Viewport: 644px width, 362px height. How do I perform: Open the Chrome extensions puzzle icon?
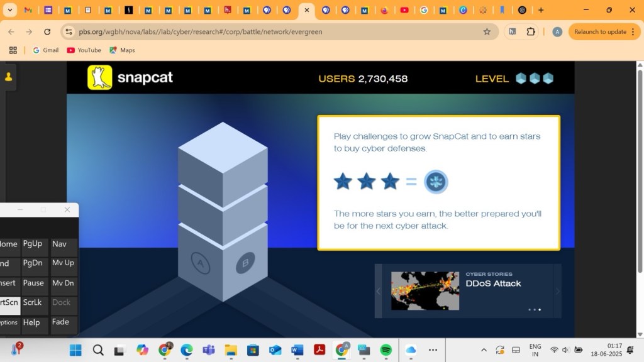click(531, 32)
